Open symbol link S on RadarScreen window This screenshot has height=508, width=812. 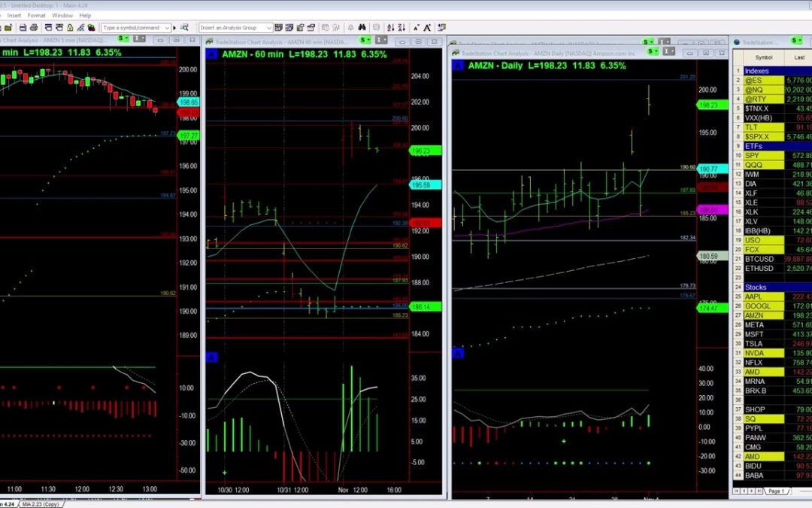click(x=796, y=41)
